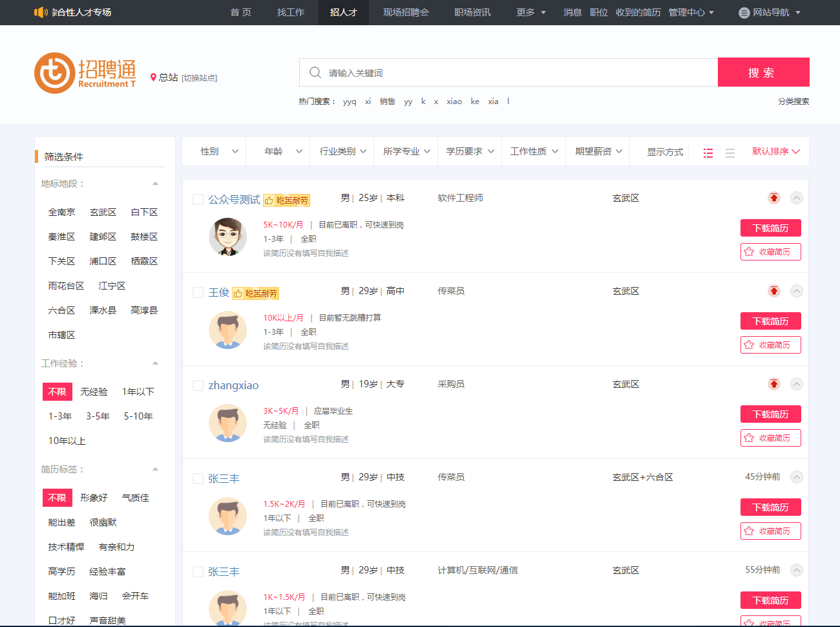The image size is (840, 627).
Task: Click the magnifier icon in search box
Action: click(315, 72)
